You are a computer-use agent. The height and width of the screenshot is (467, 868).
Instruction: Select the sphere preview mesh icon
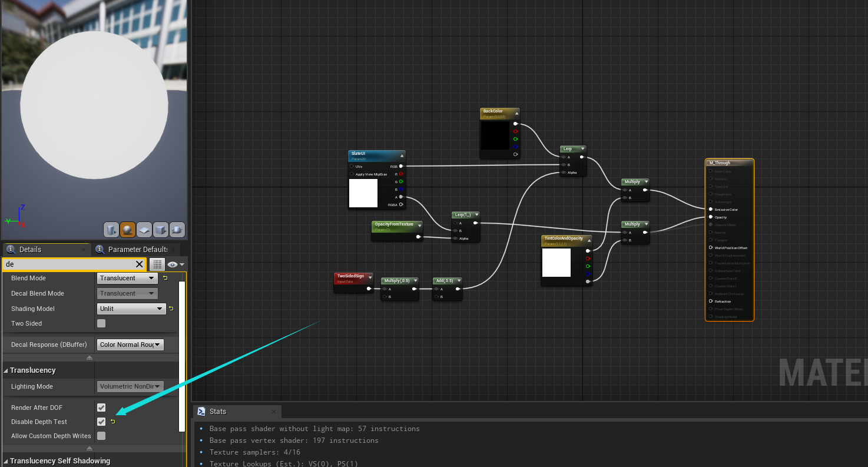pyautogui.click(x=128, y=229)
